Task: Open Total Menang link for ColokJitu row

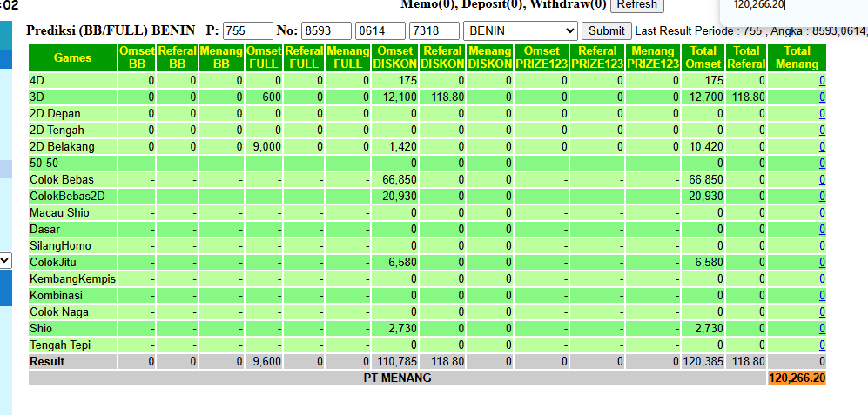Action: coord(822,262)
